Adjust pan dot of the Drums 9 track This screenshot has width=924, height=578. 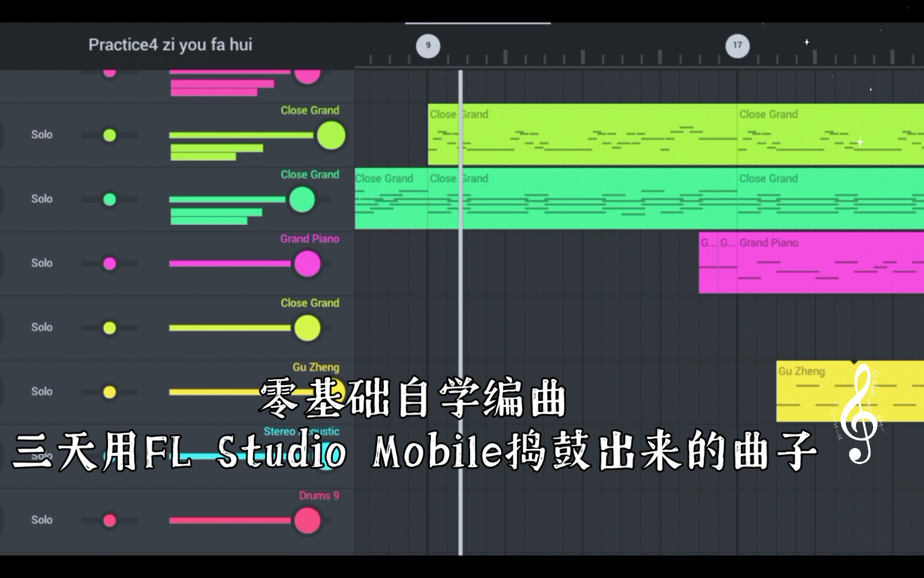pyautogui.click(x=110, y=520)
